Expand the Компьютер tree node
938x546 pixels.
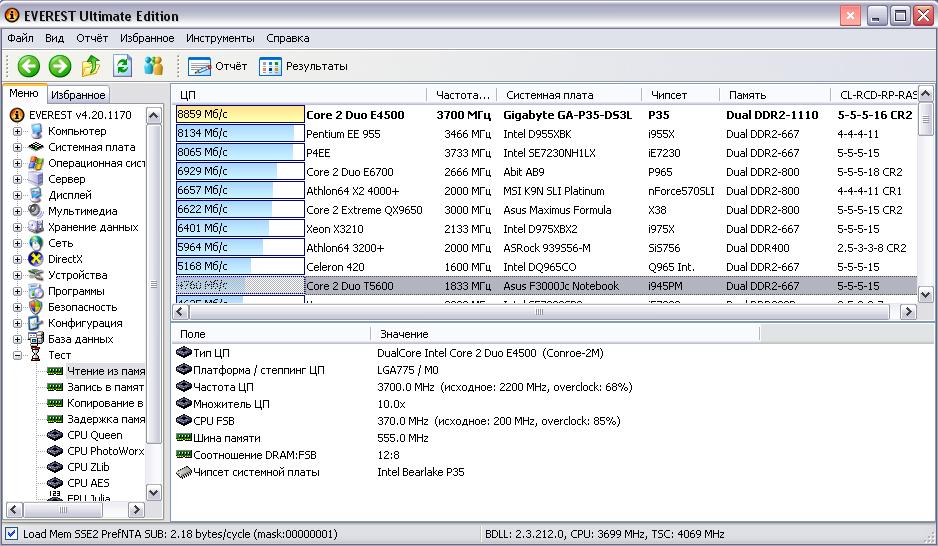(x=17, y=131)
